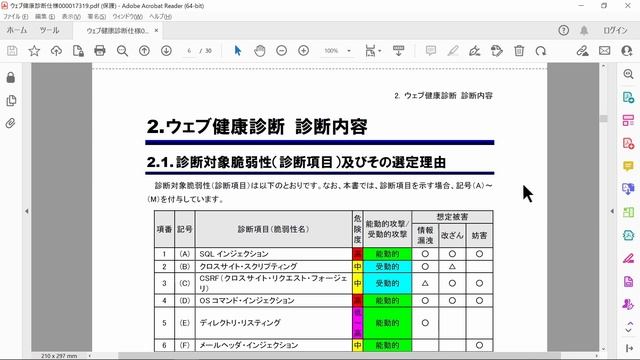Go to previous page arrow
Screen dimensions: 640x360
point(144,51)
